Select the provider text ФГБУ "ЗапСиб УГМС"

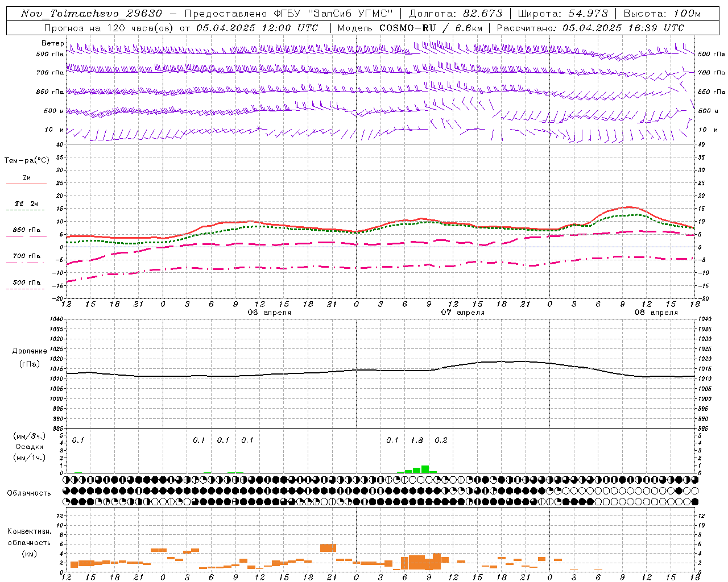[334, 14]
